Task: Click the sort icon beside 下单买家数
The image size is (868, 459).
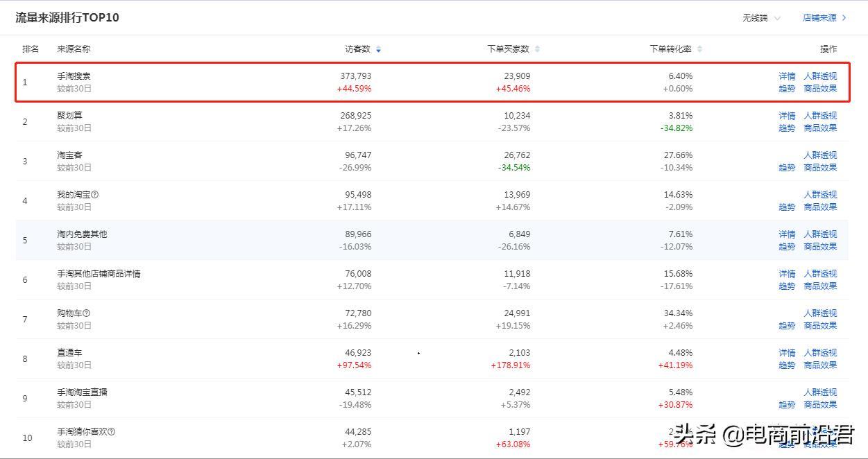Action: point(537,49)
